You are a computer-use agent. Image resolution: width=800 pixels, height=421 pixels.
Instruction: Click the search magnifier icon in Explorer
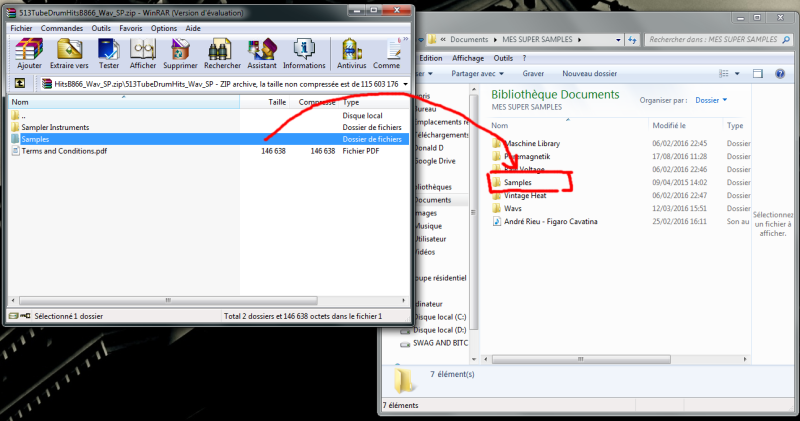(x=786, y=39)
